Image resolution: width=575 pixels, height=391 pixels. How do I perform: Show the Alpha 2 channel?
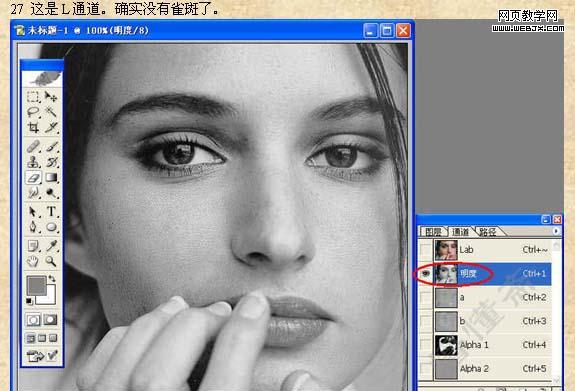(426, 369)
